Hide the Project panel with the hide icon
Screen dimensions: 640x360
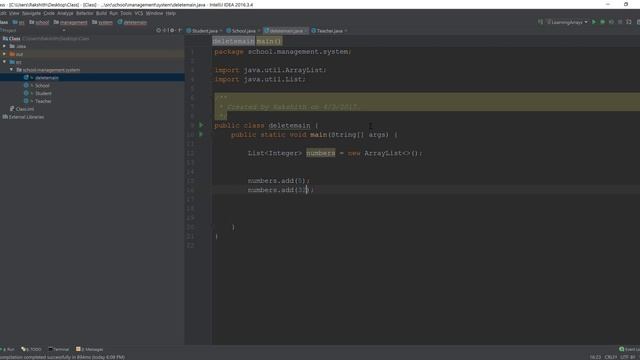pos(179,30)
